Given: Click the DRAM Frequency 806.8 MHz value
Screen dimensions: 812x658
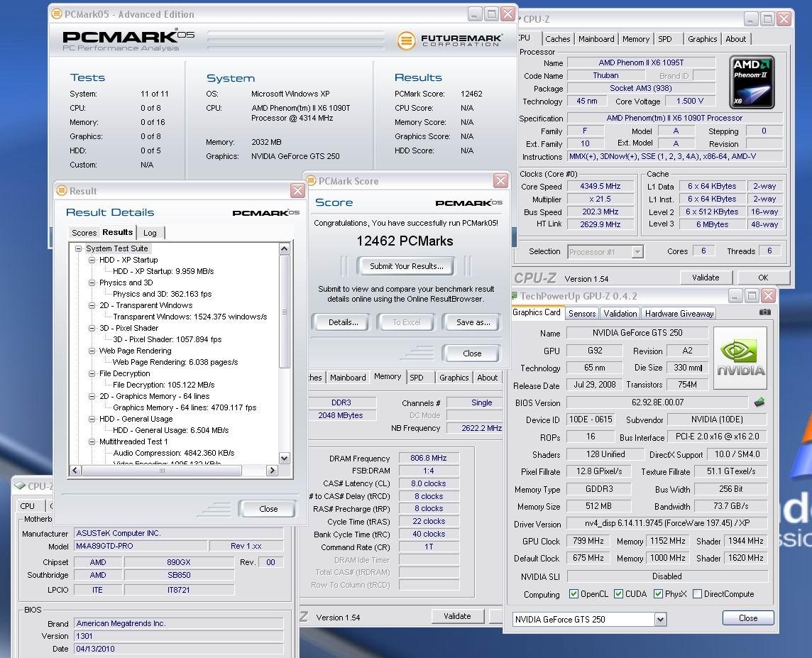Looking at the screenshot, I should 428,458.
